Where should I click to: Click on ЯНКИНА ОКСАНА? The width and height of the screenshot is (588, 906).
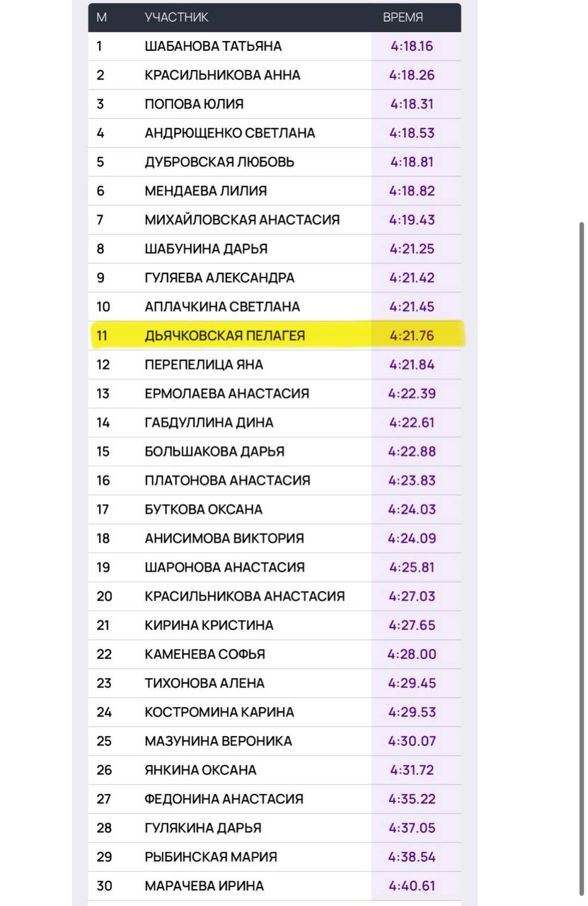pos(200,770)
